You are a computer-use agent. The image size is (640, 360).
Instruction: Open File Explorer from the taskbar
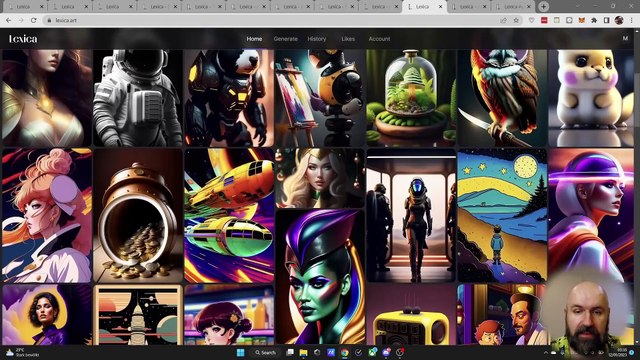(x=303, y=352)
